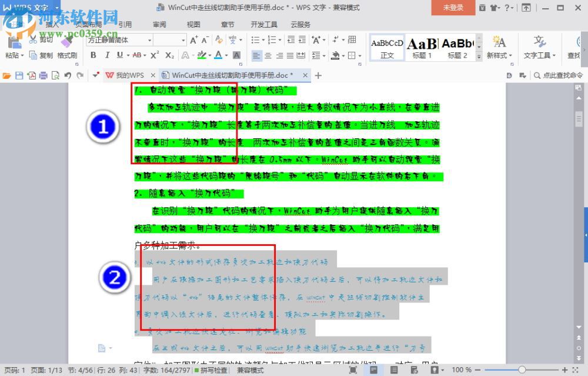The image size is (588, 376).
Task: Apply superscript formatting
Action: tap(154, 55)
